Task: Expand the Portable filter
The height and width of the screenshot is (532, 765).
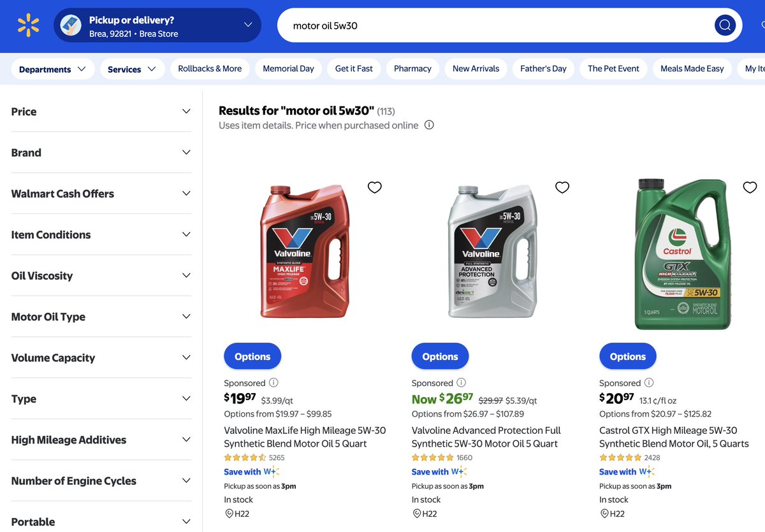Action: click(x=101, y=522)
